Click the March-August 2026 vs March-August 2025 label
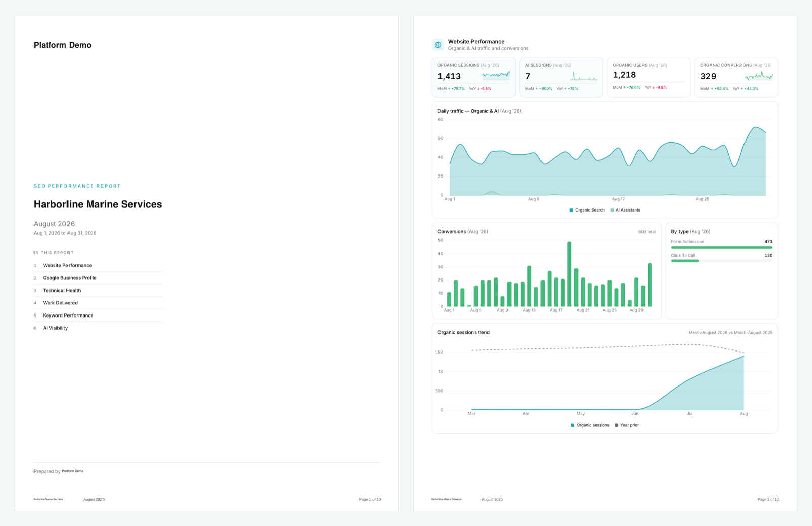The height and width of the screenshot is (526, 812). click(x=730, y=333)
